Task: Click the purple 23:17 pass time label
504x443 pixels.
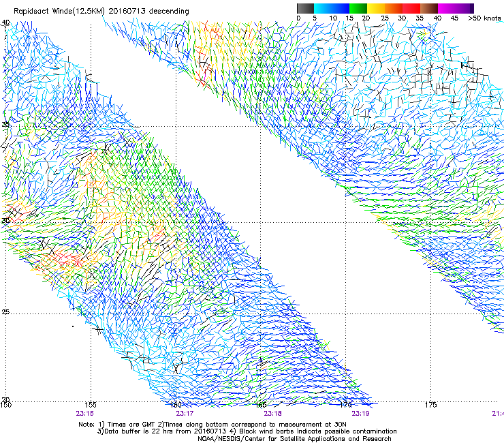Action: 185,414
